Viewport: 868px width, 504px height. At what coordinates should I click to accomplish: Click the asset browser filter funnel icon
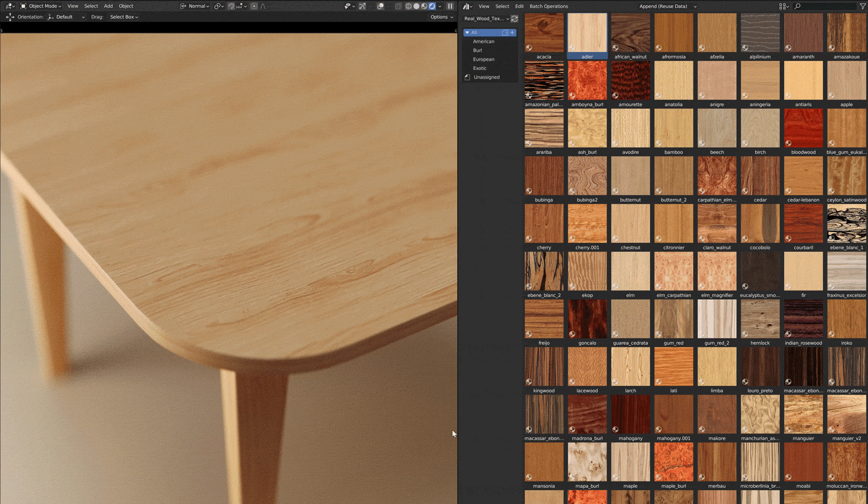(863, 6)
